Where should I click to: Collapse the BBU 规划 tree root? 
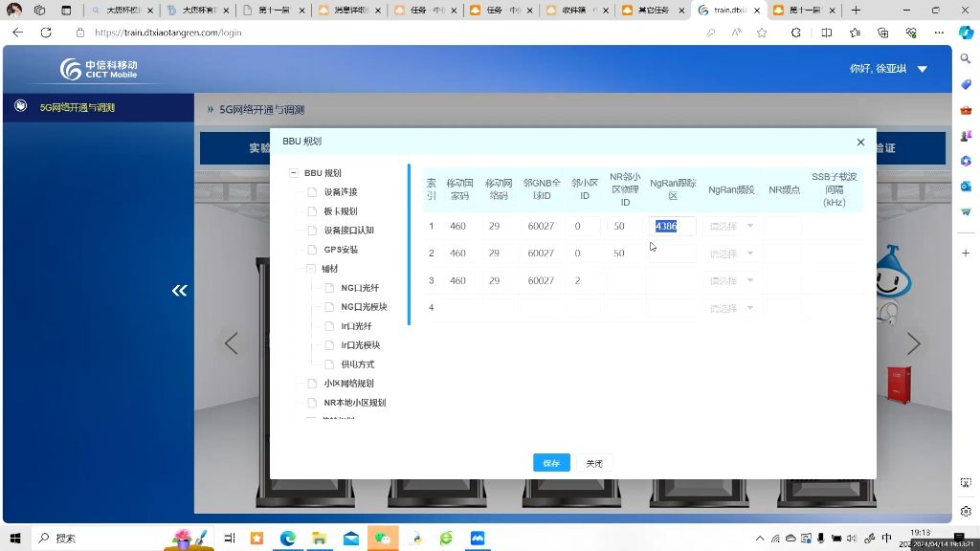pyautogui.click(x=294, y=173)
